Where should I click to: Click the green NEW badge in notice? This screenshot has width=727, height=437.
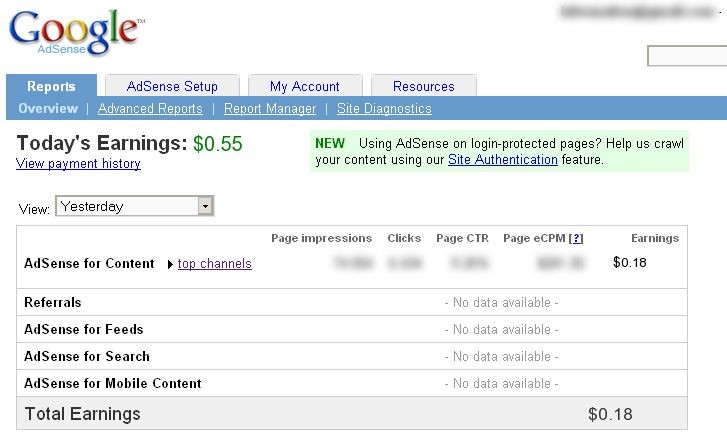click(330, 143)
